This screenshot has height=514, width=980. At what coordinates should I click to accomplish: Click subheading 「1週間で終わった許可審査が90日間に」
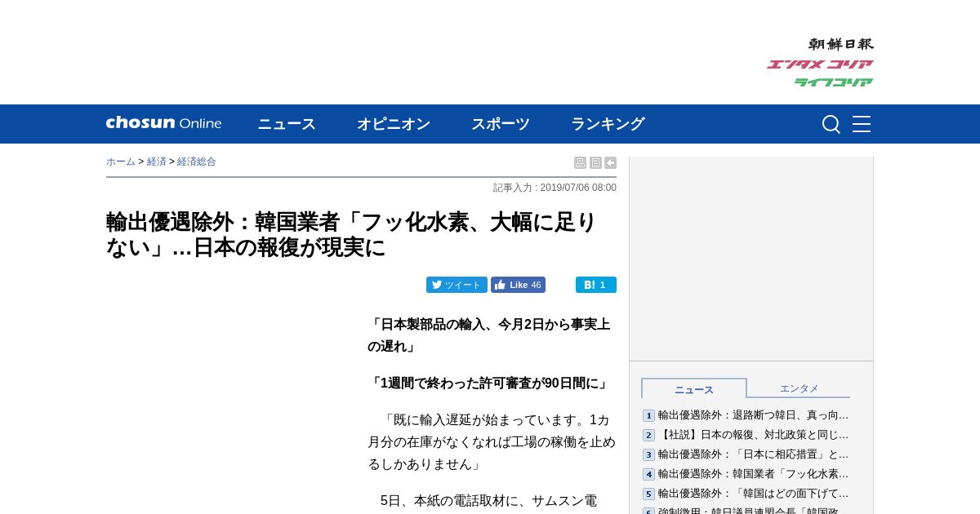coord(489,383)
